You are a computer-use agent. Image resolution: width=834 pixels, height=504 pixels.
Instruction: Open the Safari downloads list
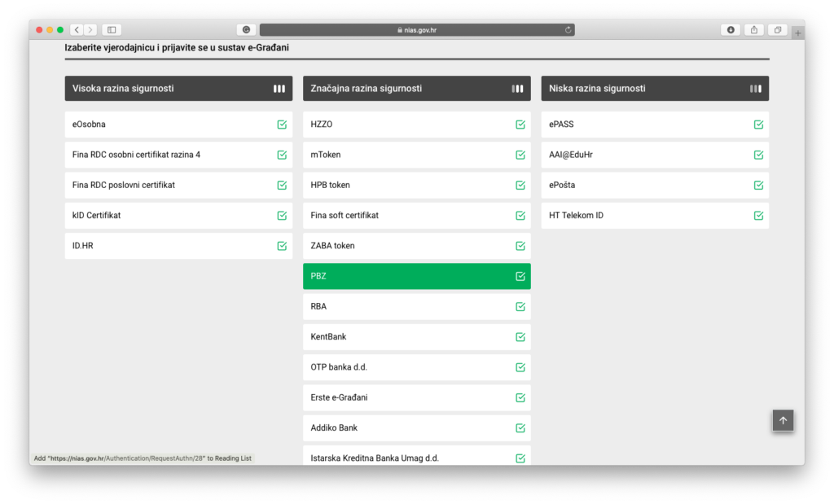(731, 30)
